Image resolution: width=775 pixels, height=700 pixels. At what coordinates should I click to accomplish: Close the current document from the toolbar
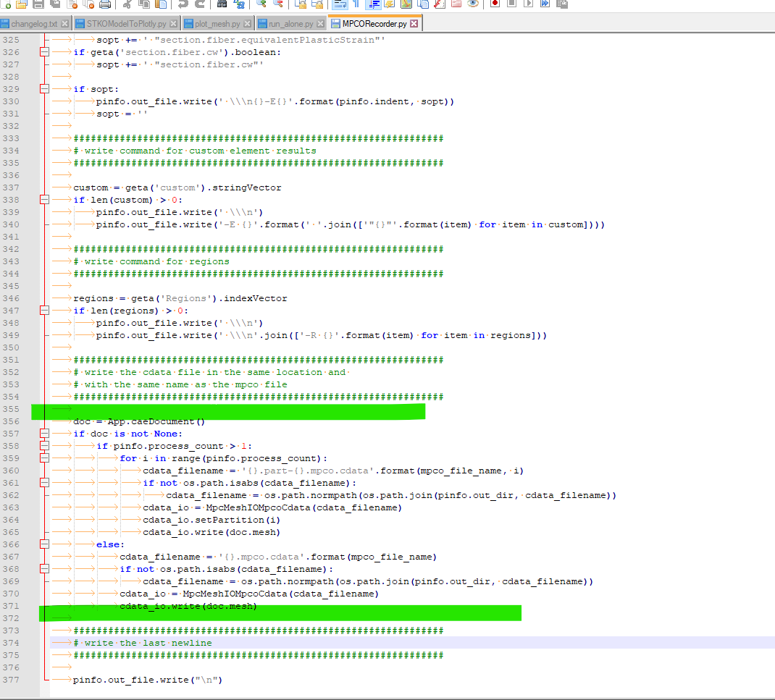coord(72,4)
